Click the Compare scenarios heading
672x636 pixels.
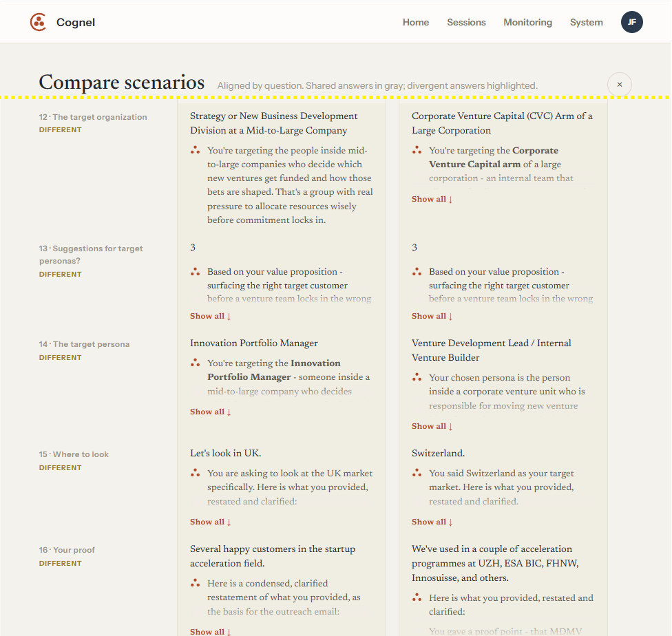click(122, 82)
